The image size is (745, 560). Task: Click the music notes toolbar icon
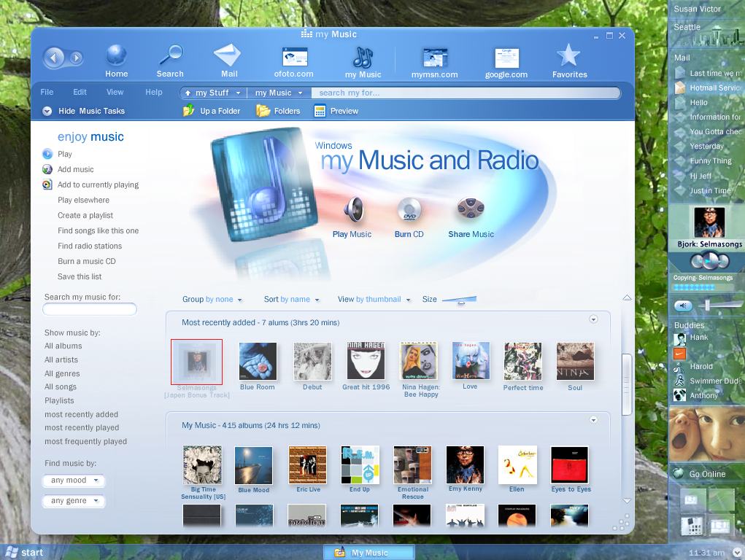(x=363, y=58)
